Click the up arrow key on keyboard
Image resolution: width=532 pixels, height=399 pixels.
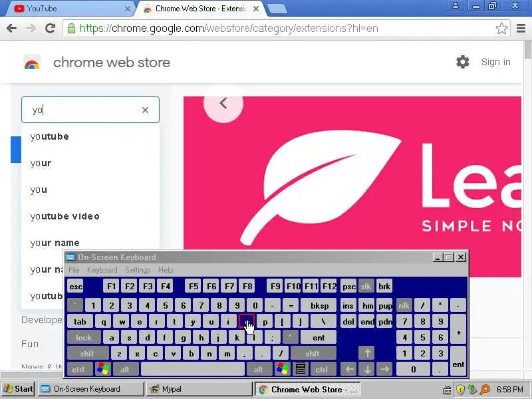click(367, 353)
